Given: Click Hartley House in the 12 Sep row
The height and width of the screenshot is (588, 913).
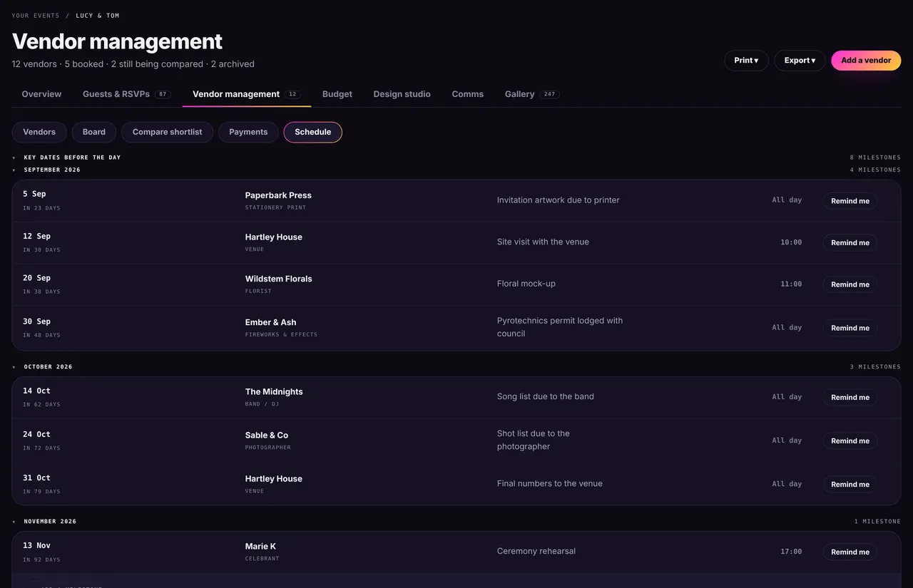Looking at the screenshot, I should tap(274, 237).
